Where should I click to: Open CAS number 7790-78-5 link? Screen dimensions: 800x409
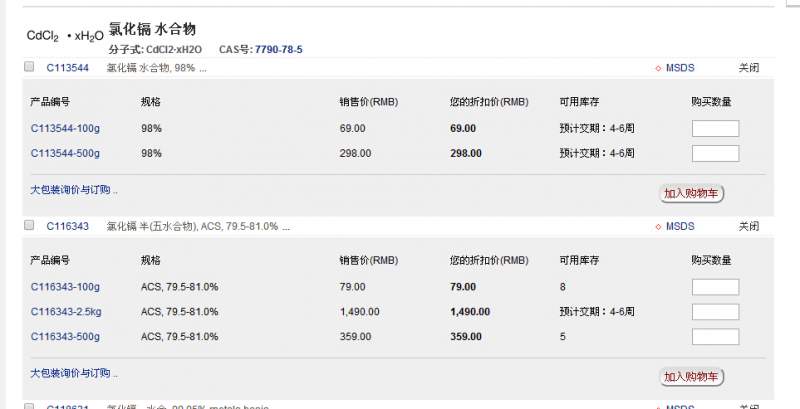[278, 49]
